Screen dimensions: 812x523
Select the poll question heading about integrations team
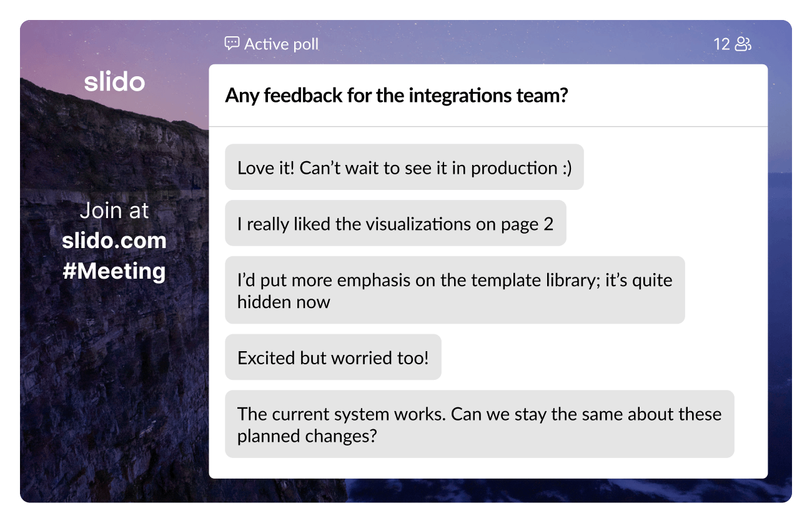pyautogui.click(x=396, y=96)
